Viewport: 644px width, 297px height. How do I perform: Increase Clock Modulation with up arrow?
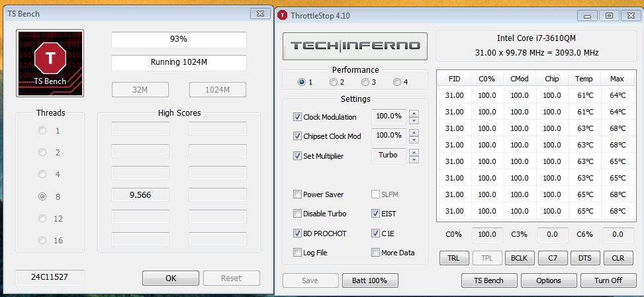(414, 114)
